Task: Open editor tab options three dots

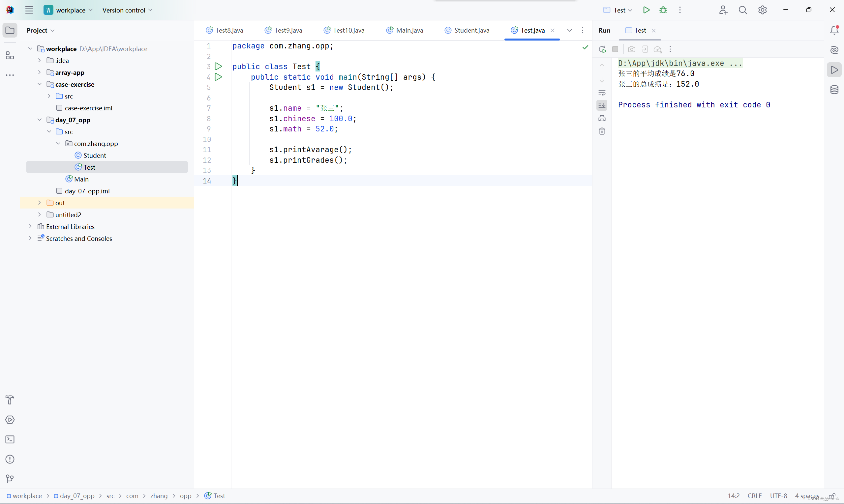Action: click(582, 30)
